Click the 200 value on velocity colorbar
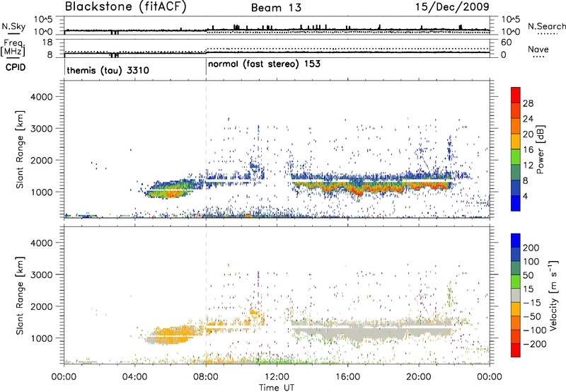 [x=531, y=248]
